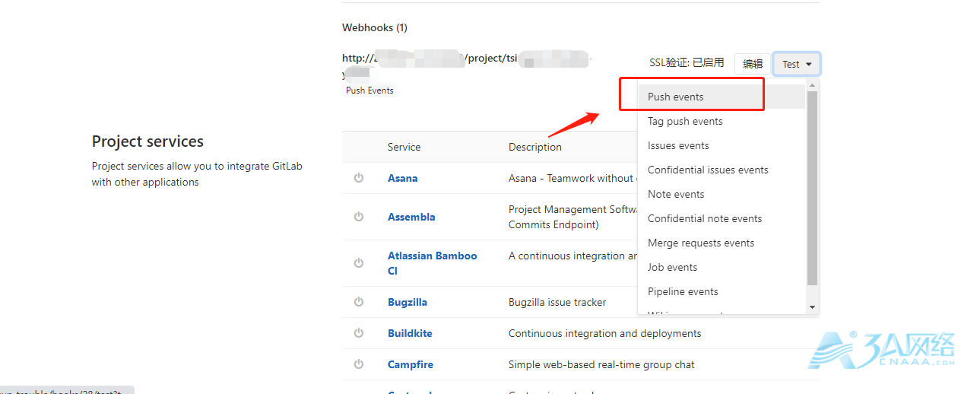The height and width of the screenshot is (394, 980).
Task: Click the Project services heading
Action: coord(147,141)
